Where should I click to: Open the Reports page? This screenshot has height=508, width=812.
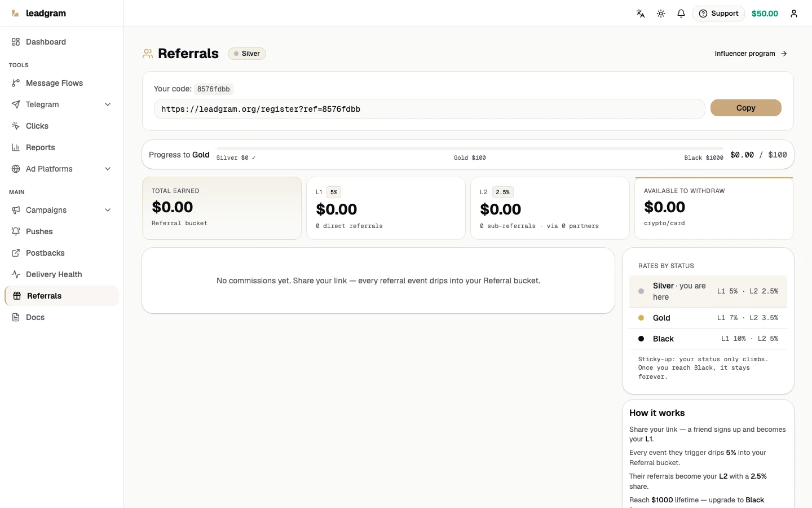[x=61, y=147]
